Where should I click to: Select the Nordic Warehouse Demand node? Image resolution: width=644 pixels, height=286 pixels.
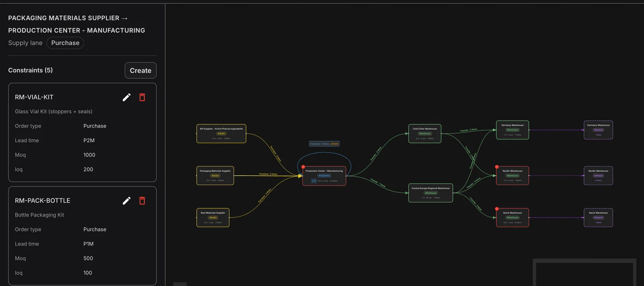click(598, 176)
